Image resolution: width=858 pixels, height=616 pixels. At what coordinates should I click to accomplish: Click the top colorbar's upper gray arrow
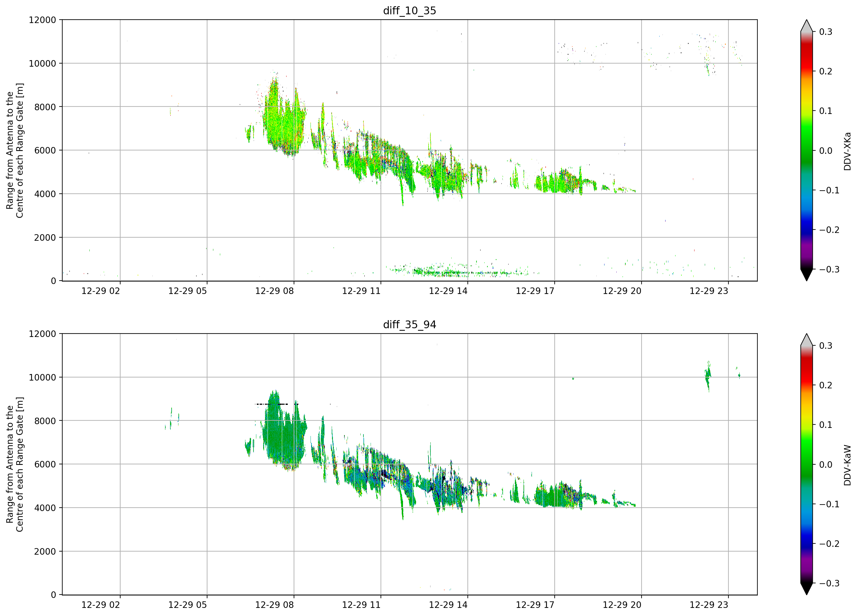(x=806, y=26)
